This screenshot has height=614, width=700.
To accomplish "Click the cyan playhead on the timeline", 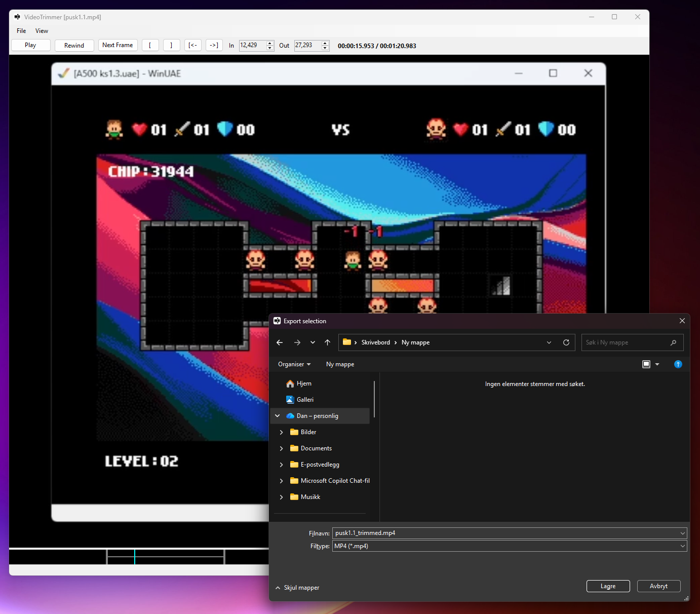I will pos(135,557).
